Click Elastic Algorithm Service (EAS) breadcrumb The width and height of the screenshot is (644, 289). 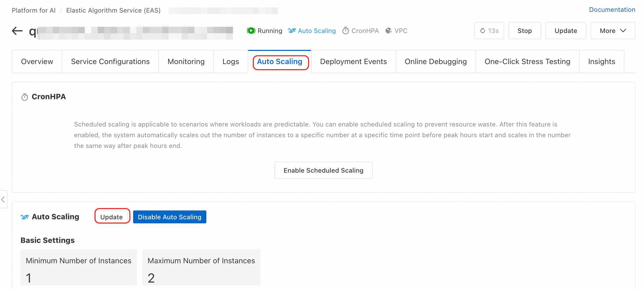114,10
